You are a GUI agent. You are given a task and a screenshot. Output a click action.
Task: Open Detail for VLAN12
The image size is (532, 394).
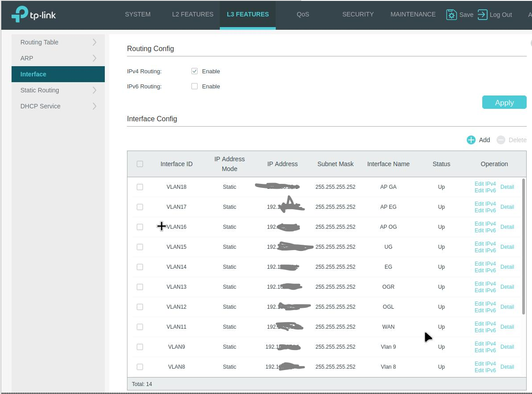point(507,307)
